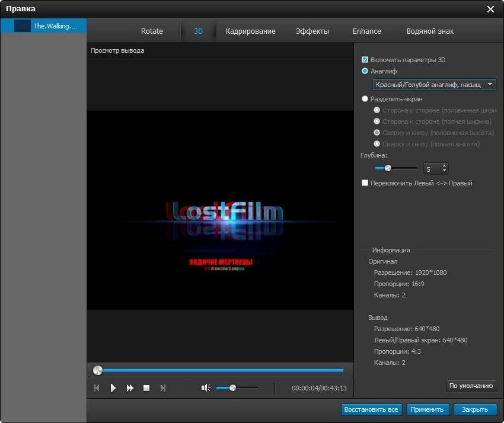Click the time display 00:00:04/00:43:13
This screenshot has width=504, height=423.
[x=319, y=388]
